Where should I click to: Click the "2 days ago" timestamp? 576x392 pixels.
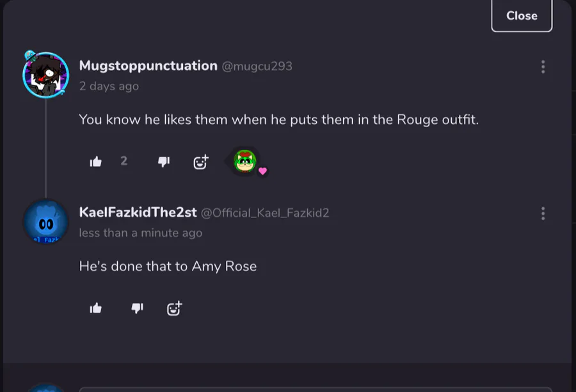pos(109,86)
